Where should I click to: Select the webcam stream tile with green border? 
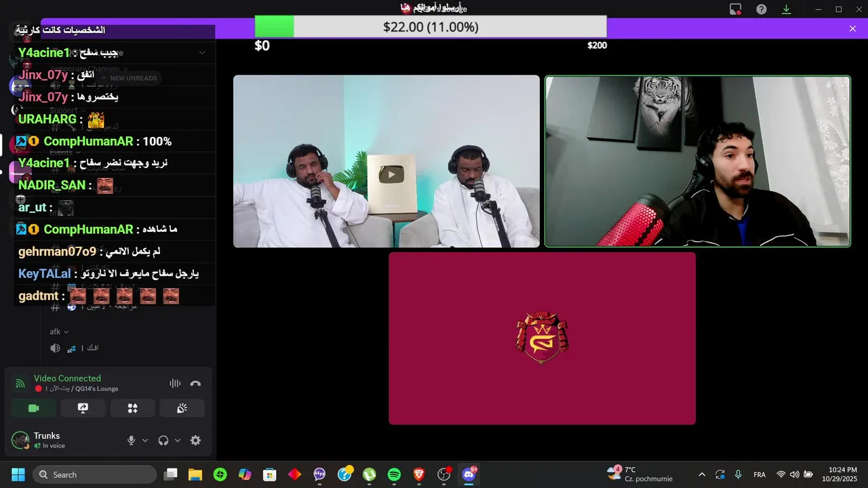698,161
